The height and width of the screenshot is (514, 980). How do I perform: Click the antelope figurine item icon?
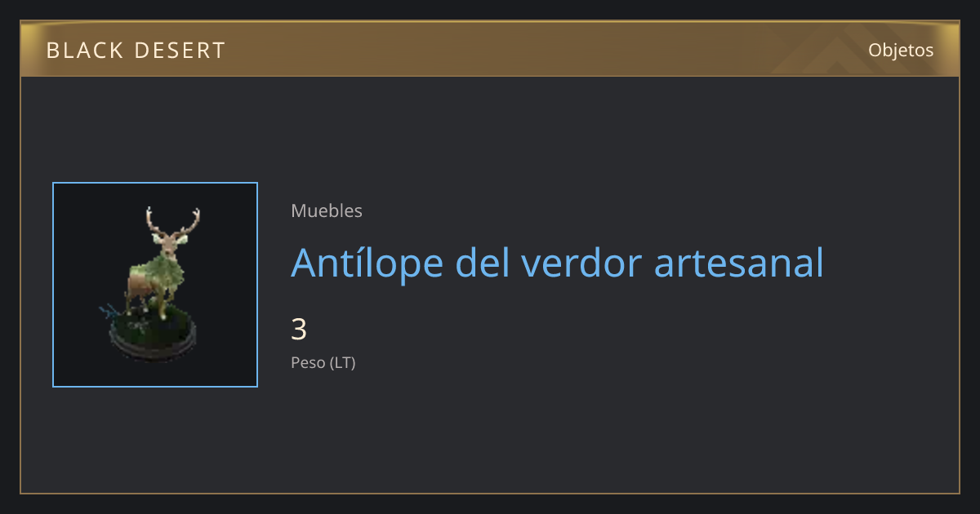(x=155, y=285)
